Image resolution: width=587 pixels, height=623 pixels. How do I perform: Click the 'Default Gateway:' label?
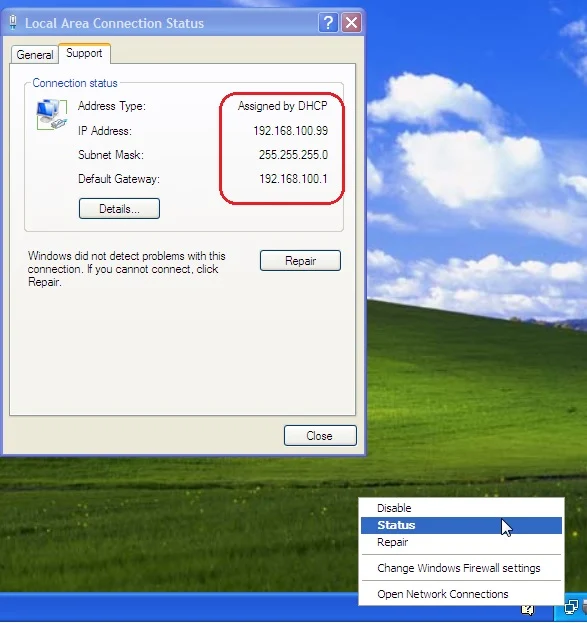coord(119,179)
